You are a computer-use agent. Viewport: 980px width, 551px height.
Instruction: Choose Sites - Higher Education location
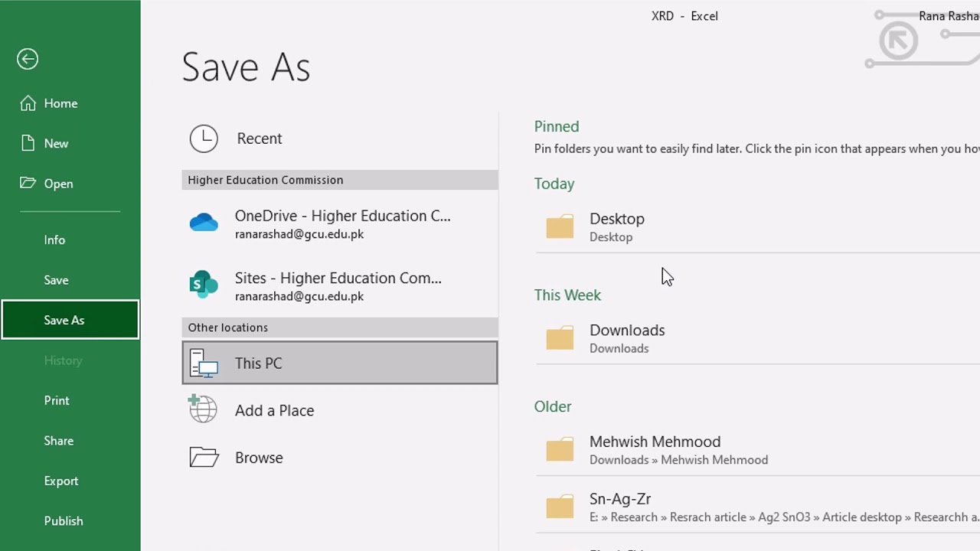(339, 285)
